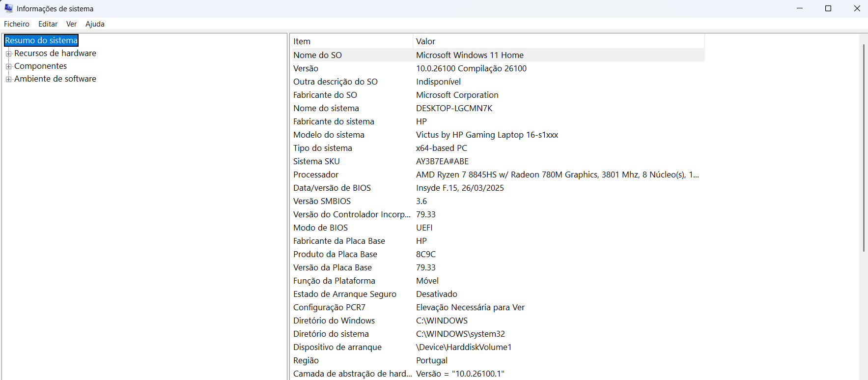Click the Desativado value
This screenshot has height=380, width=868.
436,294
